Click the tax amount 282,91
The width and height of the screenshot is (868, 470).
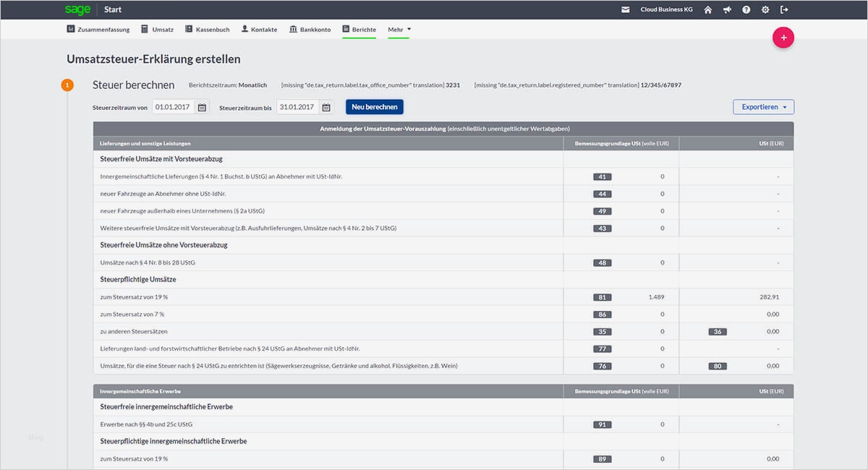[x=768, y=297]
